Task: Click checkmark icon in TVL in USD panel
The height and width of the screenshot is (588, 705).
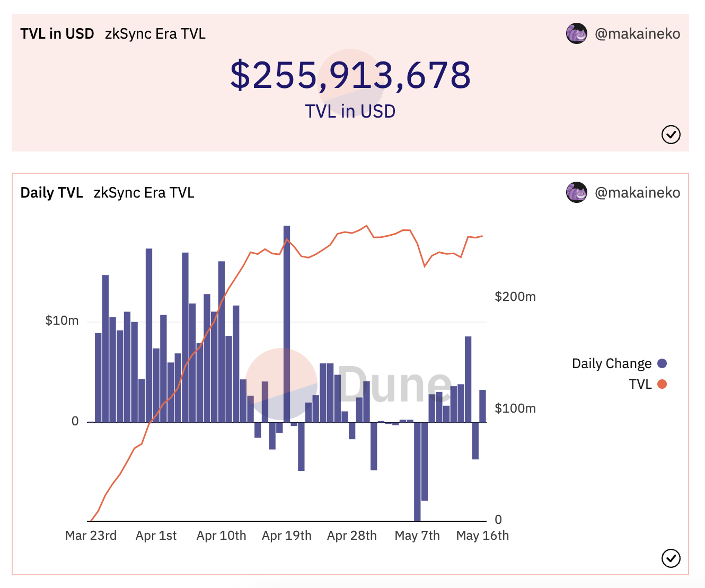Action: 671,135
